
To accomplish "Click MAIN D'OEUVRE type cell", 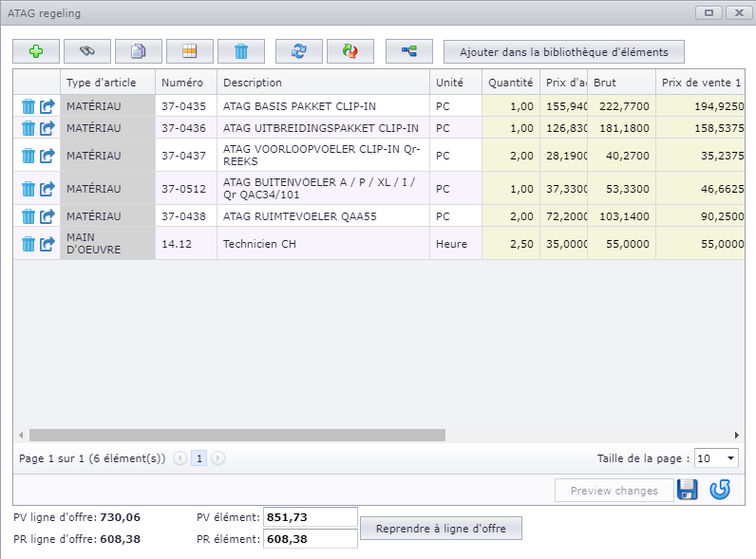I will tap(107, 244).
